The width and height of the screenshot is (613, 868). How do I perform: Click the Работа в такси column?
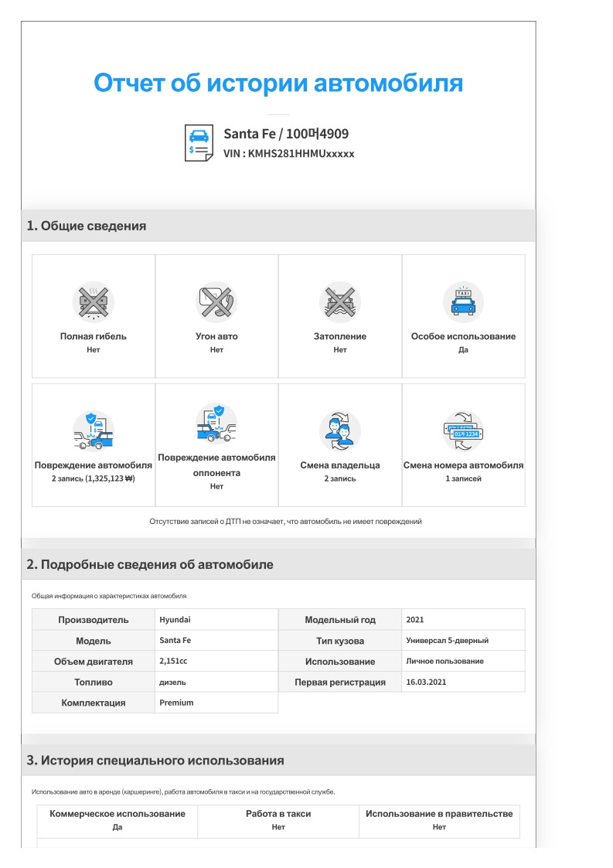click(x=278, y=820)
